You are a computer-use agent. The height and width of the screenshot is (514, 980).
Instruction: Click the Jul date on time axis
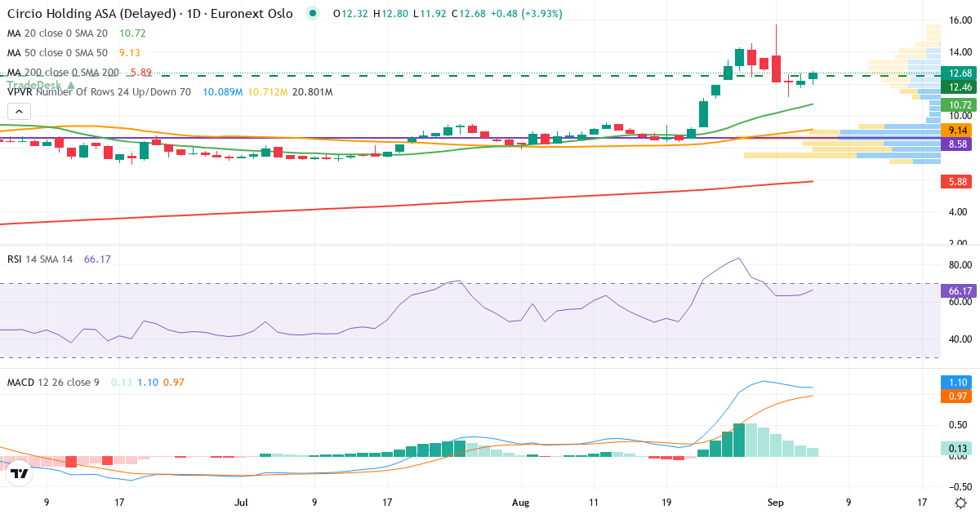tap(241, 503)
